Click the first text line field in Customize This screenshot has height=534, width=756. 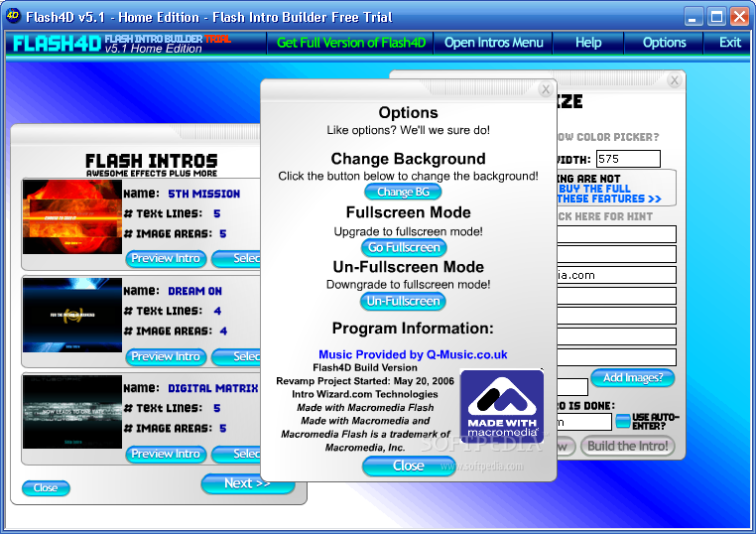pos(616,234)
